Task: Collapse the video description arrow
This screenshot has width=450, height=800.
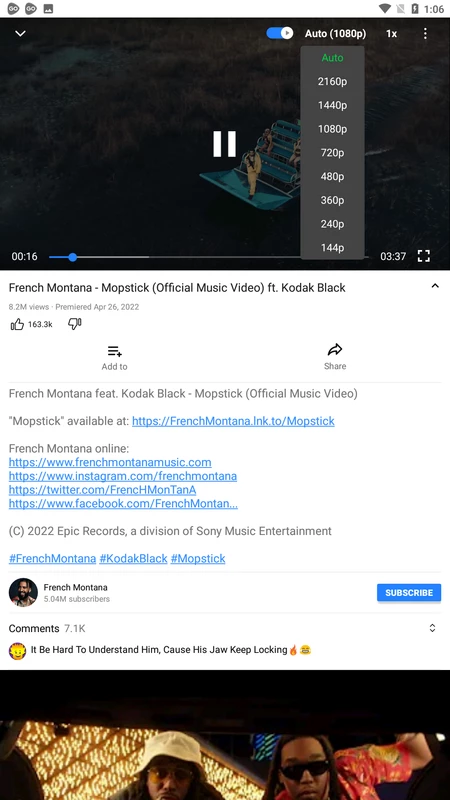Action: click(435, 286)
